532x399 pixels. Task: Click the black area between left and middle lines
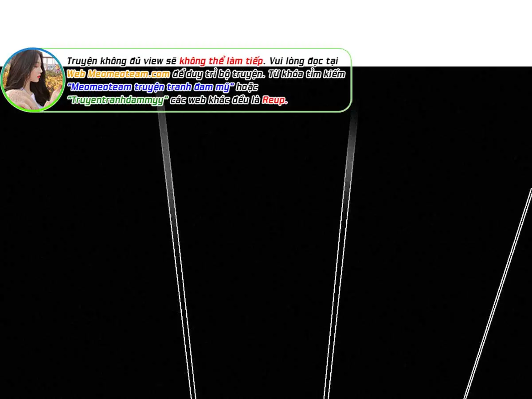tap(257, 266)
